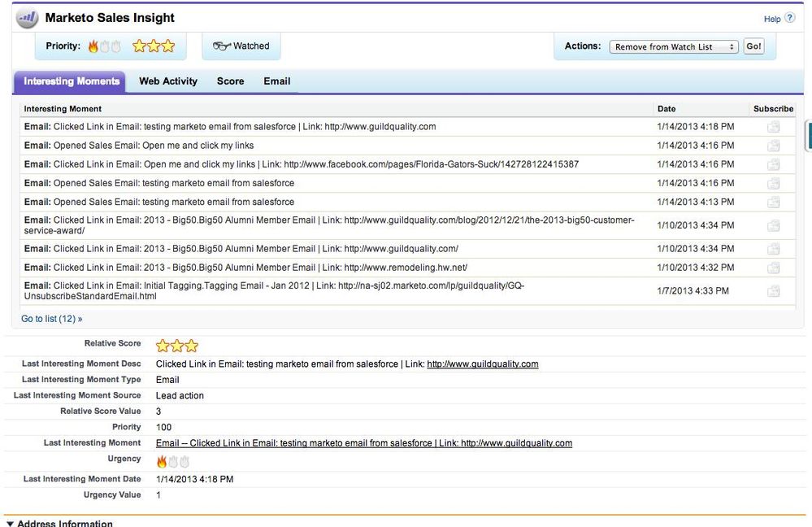Click the 'Lead action' source value
Viewport: 812px width, 527px height.
[180, 395]
